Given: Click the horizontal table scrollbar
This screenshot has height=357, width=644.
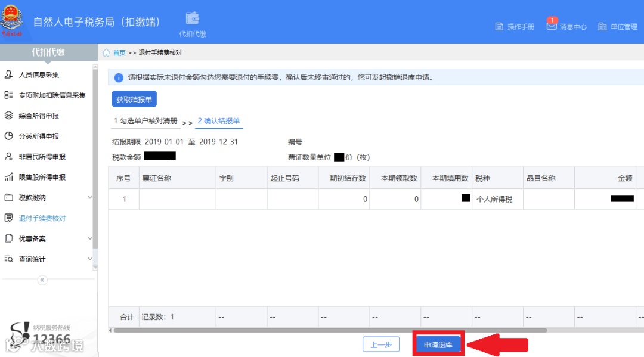Looking at the screenshot, I should (330, 330).
